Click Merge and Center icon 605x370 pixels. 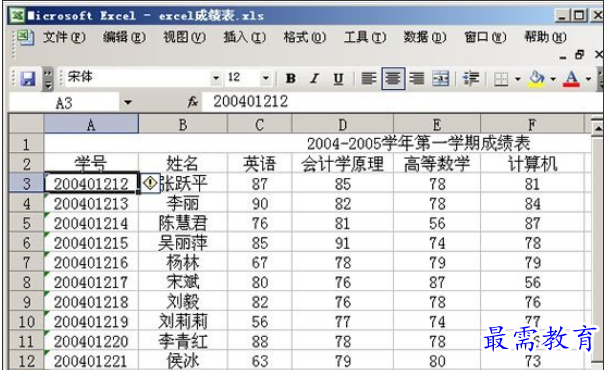point(441,79)
